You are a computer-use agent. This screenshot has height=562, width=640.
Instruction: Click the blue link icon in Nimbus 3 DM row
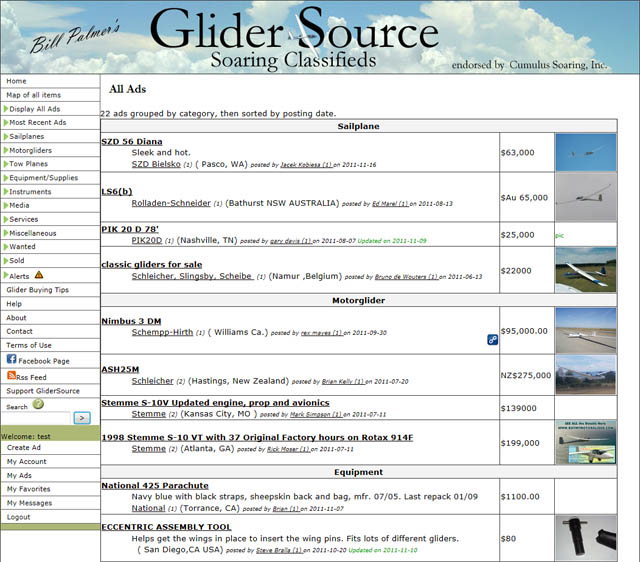[493, 340]
